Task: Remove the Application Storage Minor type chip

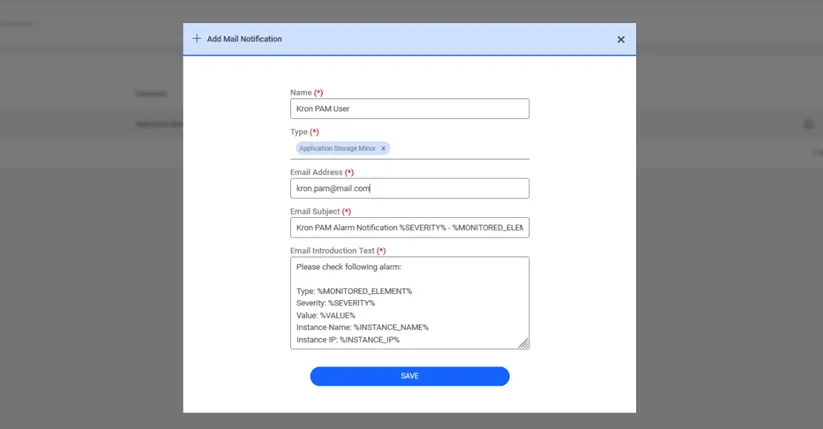Action: tap(383, 149)
